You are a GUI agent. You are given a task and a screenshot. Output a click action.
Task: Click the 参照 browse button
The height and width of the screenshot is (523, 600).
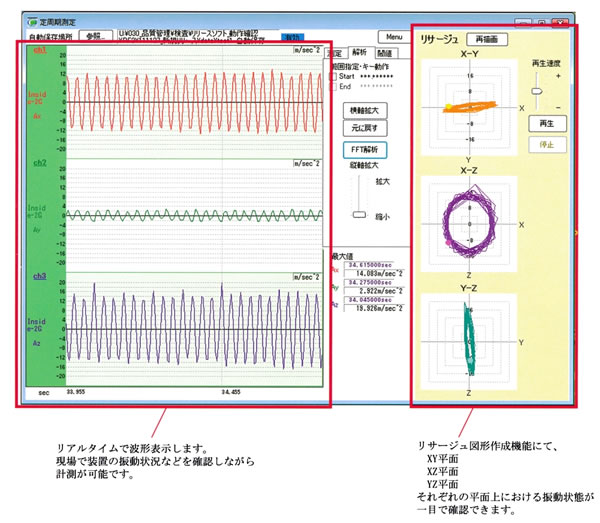[96, 35]
